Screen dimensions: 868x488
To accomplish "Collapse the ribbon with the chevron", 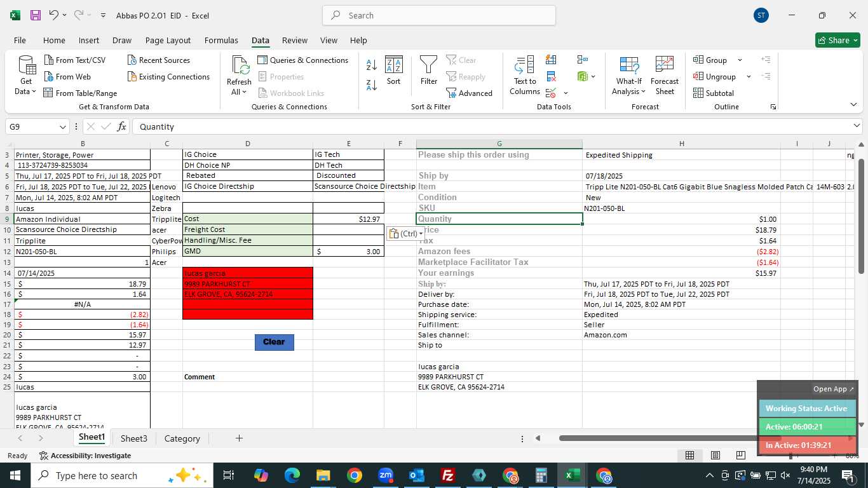I will (x=853, y=105).
